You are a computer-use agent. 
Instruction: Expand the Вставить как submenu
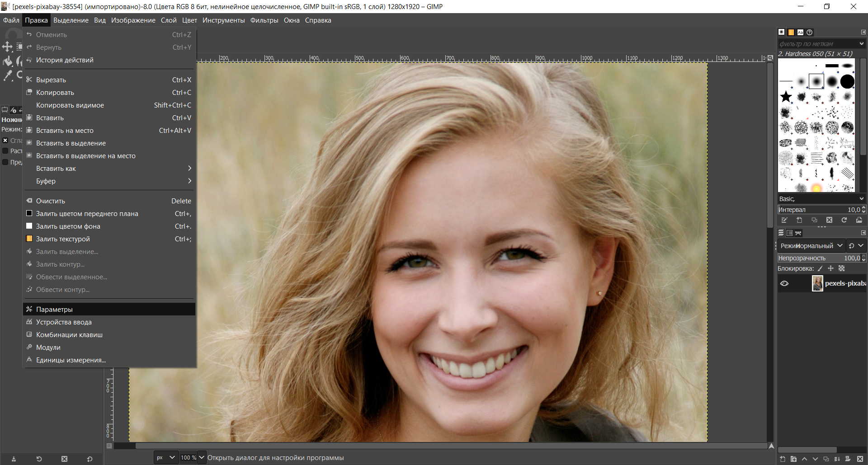pyautogui.click(x=109, y=169)
